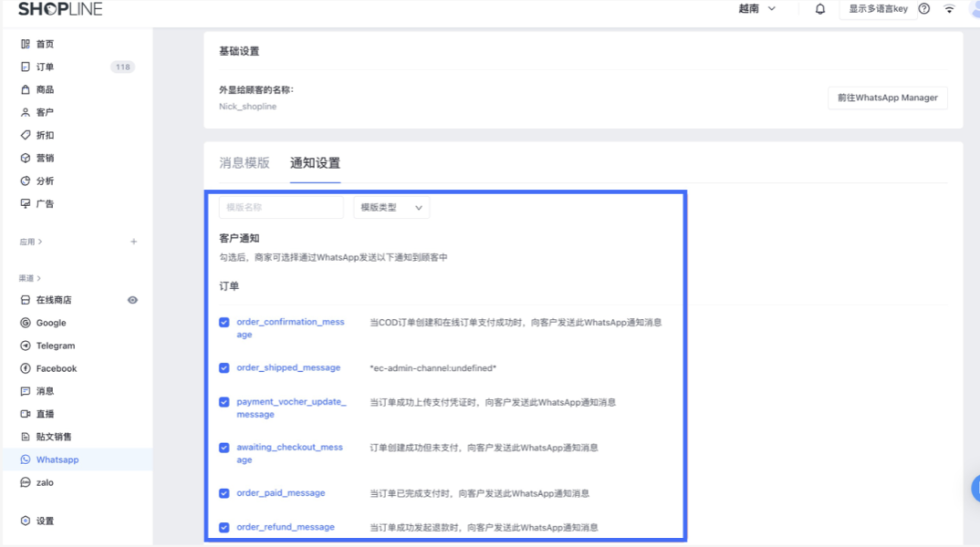This screenshot has width=980, height=547.
Task: Uncheck awaiting_checkout_message checkbox
Action: [224, 448]
